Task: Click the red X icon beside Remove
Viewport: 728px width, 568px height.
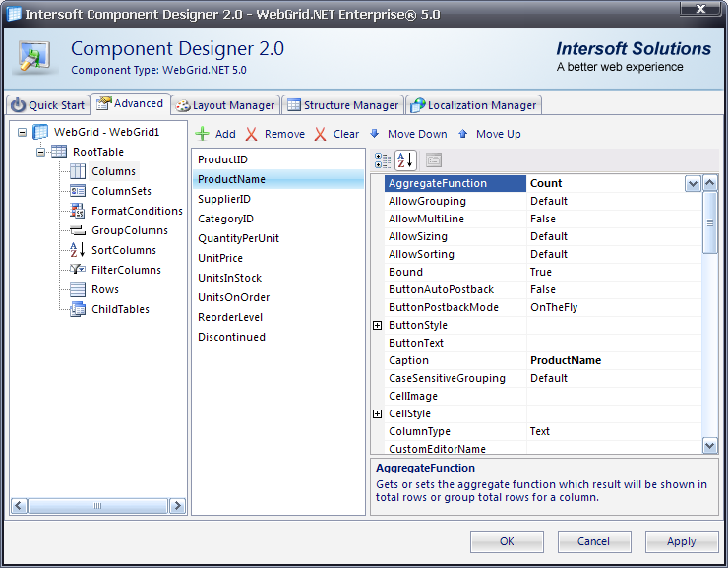Action: pyautogui.click(x=251, y=134)
